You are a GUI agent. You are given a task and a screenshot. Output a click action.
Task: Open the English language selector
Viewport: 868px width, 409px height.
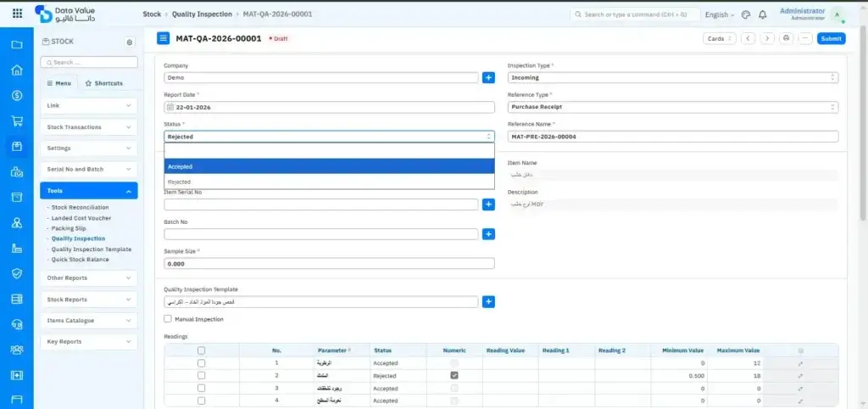[720, 14]
